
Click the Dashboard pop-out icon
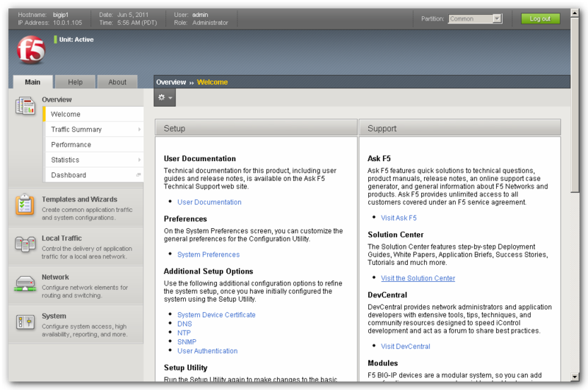coord(138,175)
